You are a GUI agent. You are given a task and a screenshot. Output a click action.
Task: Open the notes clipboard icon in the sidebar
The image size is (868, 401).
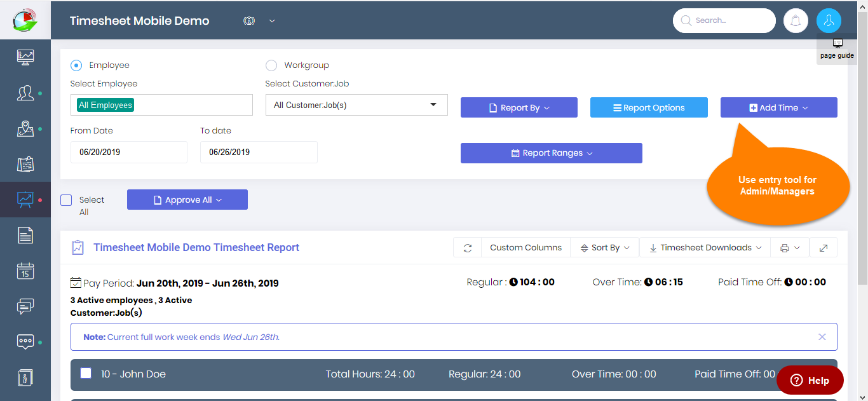pos(25,163)
